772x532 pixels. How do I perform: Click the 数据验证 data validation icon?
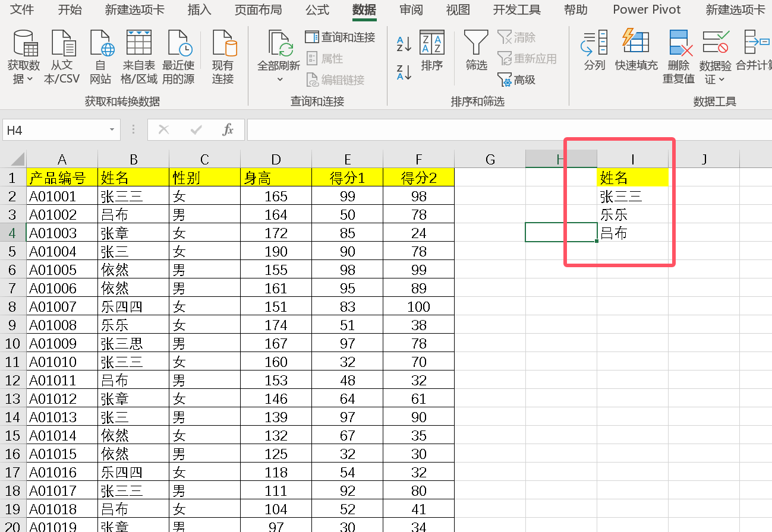tap(716, 43)
